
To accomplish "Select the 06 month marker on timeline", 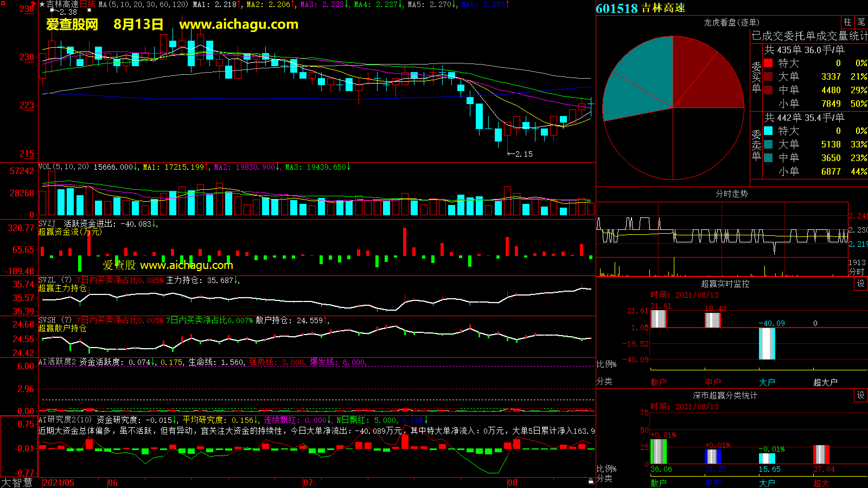I will click(112, 483).
